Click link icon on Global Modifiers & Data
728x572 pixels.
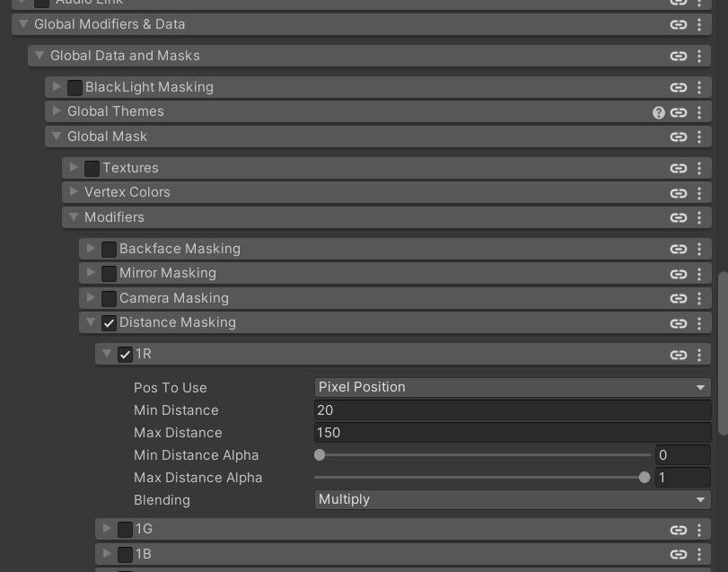pyautogui.click(x=679, y=25)
